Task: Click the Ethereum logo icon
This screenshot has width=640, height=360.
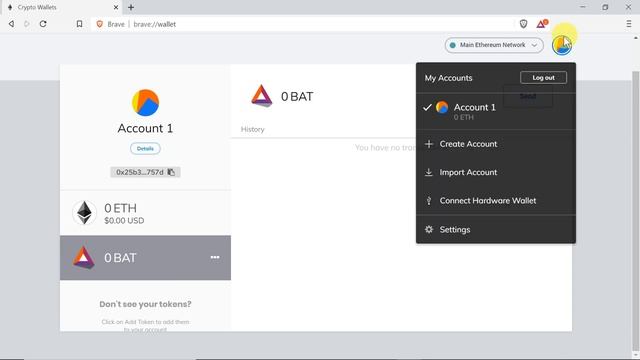Action: [84, 213]
